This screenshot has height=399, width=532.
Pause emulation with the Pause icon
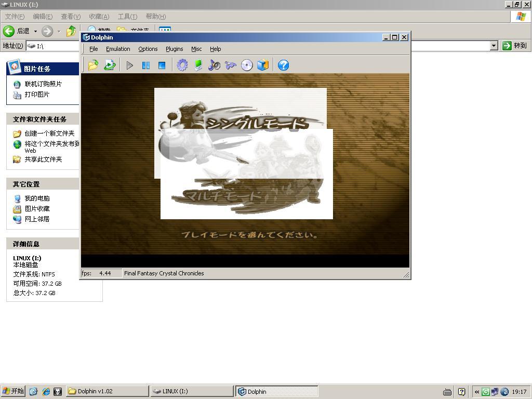(146, 65)
